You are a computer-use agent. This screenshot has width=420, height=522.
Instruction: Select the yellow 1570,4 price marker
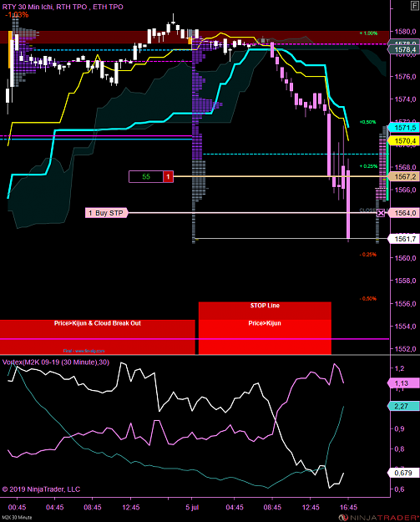pyautogui.click(x=403, y=141)
